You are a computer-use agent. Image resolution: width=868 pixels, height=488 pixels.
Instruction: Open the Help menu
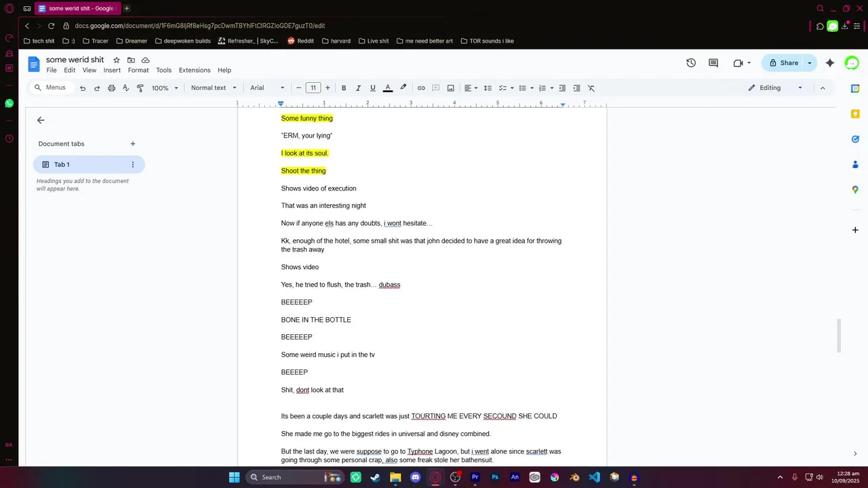(224, 70)
